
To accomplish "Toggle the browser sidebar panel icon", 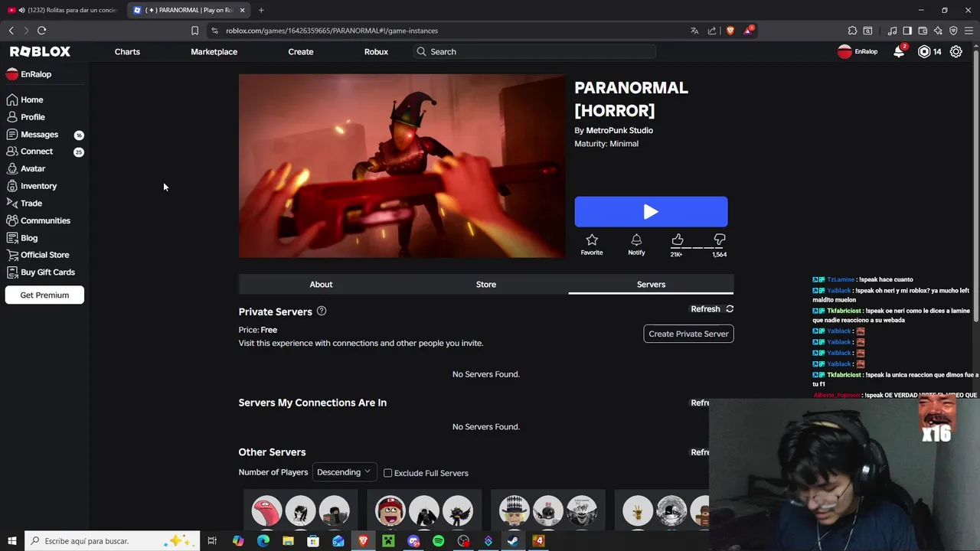I will (907, 31).
